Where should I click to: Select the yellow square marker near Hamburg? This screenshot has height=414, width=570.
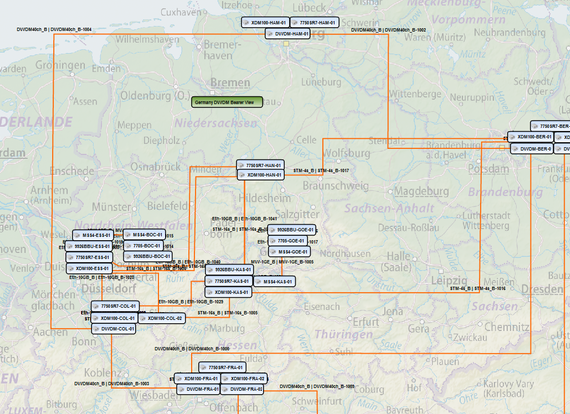click(286, 44)
